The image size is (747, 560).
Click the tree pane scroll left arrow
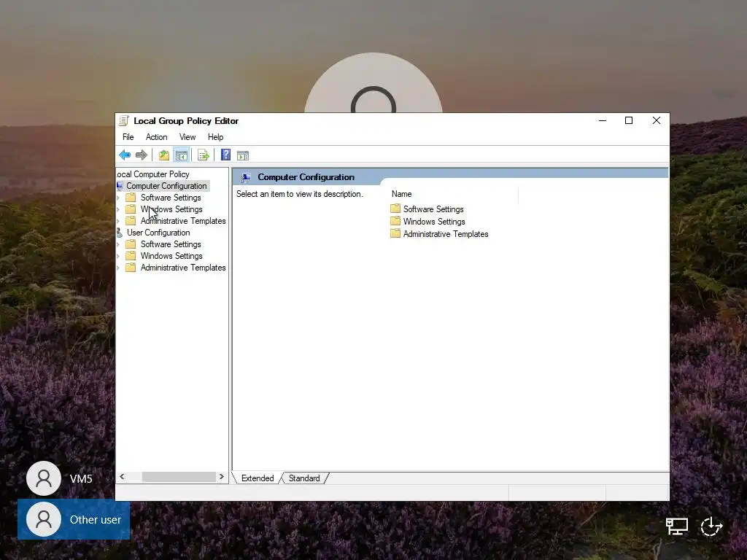click(x=123, y=477)
